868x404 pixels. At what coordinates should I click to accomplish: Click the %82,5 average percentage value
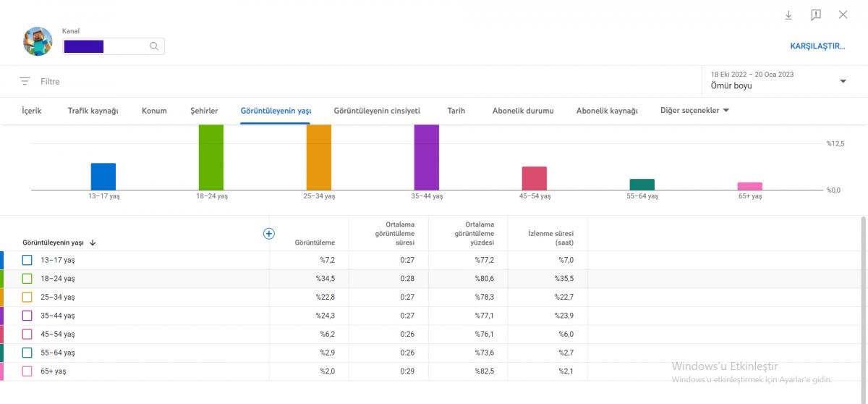click(485, 371)
